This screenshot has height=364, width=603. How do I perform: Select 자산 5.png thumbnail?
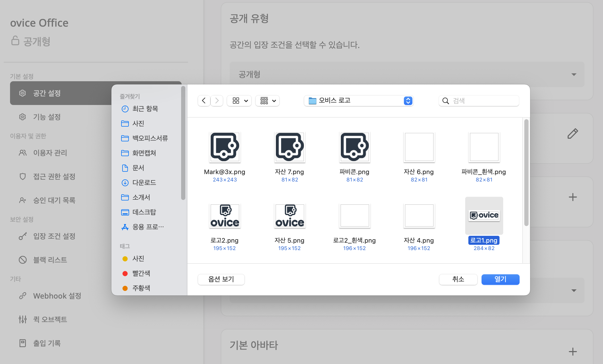[x=290, y=216]
